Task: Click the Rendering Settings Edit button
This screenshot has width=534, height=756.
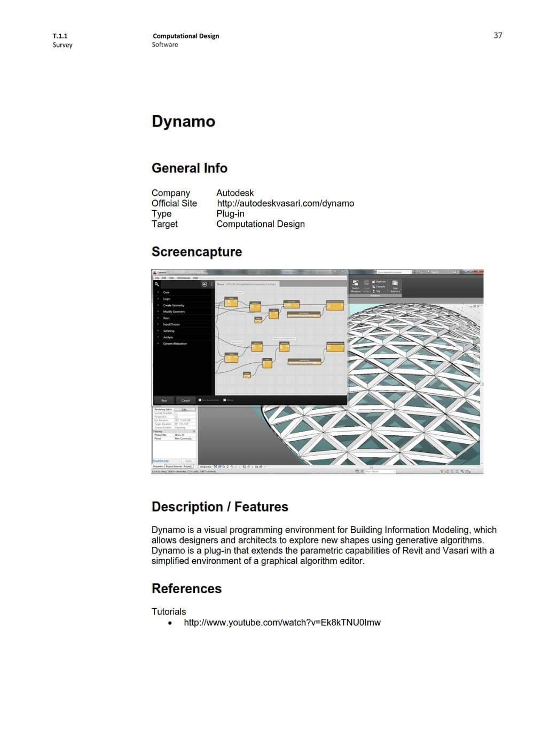Action: 185,409
